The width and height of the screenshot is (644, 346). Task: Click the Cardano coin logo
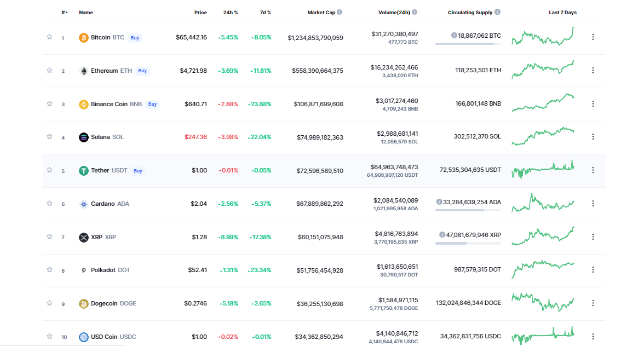tap(83, 204)
